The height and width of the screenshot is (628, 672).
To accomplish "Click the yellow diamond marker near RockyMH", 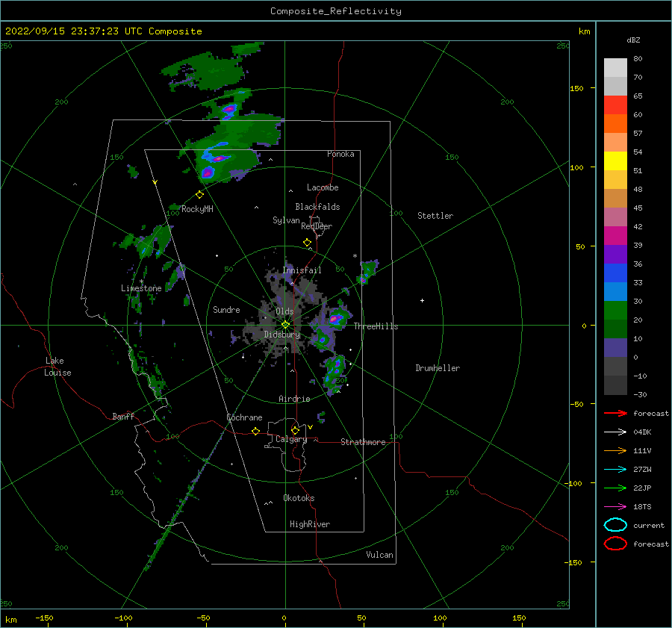I will 199,195.
